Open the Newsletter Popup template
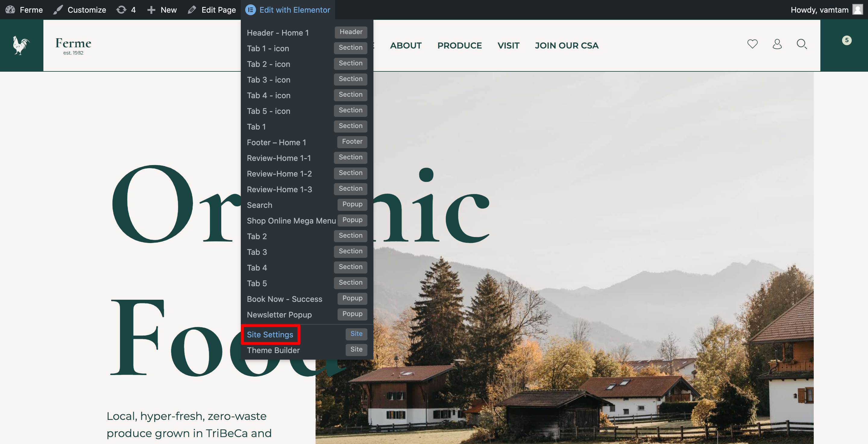 point(279,314)
